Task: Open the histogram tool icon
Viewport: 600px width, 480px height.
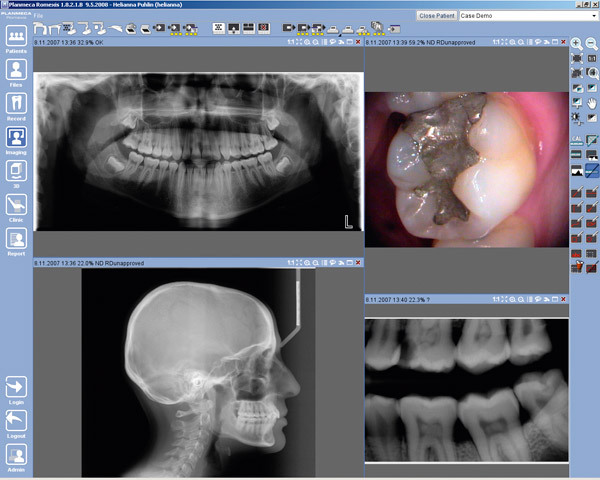Action: coord(577,170)
